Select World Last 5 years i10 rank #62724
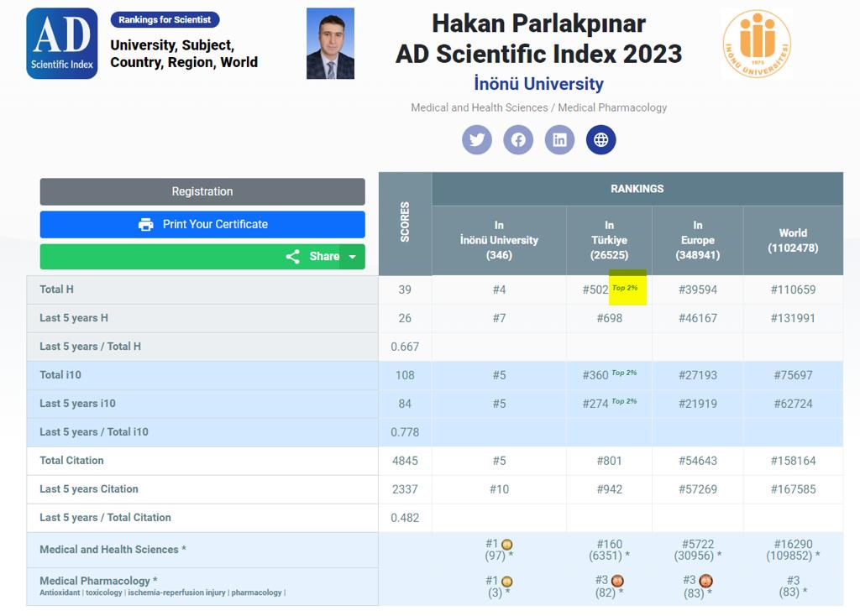The height and width of the screenshot is (616, 860). tap(793, 404)
